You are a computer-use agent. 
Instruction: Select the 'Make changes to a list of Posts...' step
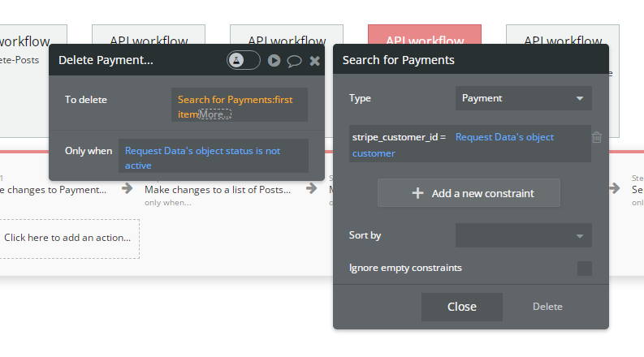[x=218, y=190]
